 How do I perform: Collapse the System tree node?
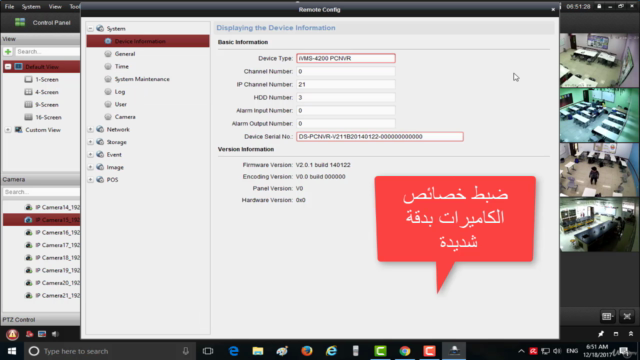click(x=90, y=29)
